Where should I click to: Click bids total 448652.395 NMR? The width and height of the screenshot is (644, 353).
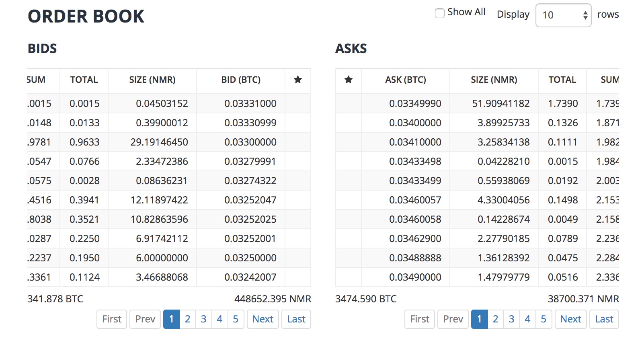[273, 299]
